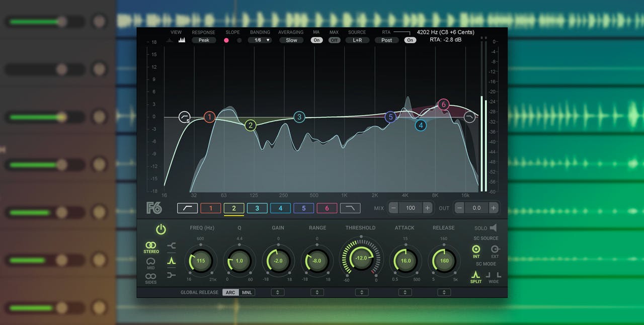Viewport: 644px width, 325px height.
Task: Select Stereo processing mode icon
Action: pos(151,246)
